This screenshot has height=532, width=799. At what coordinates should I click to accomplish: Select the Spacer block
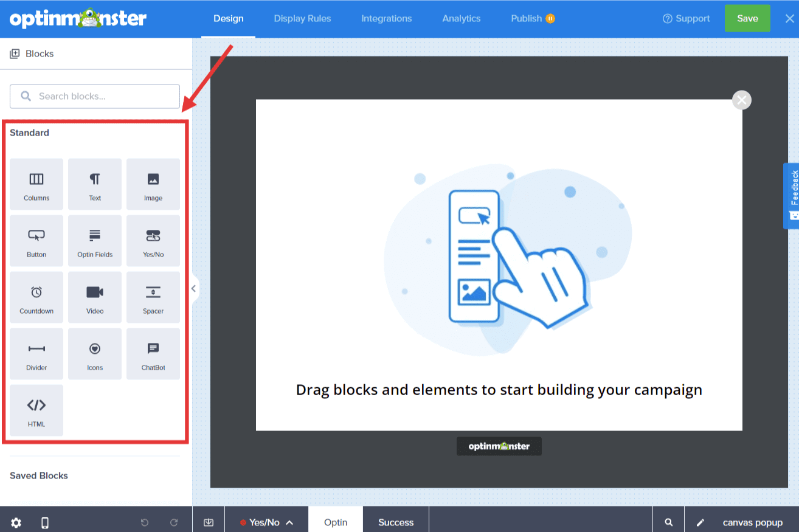(153, 297)
